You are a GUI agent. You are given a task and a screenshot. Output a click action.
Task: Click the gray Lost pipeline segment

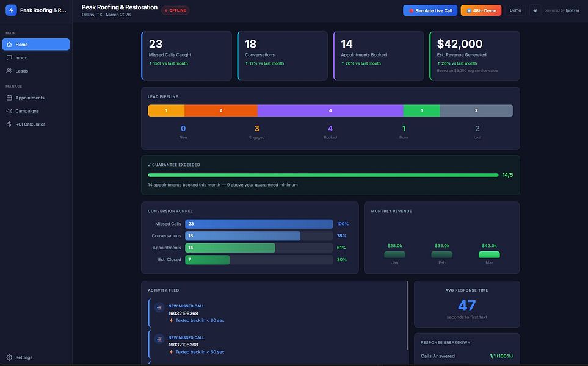[476, 110]
